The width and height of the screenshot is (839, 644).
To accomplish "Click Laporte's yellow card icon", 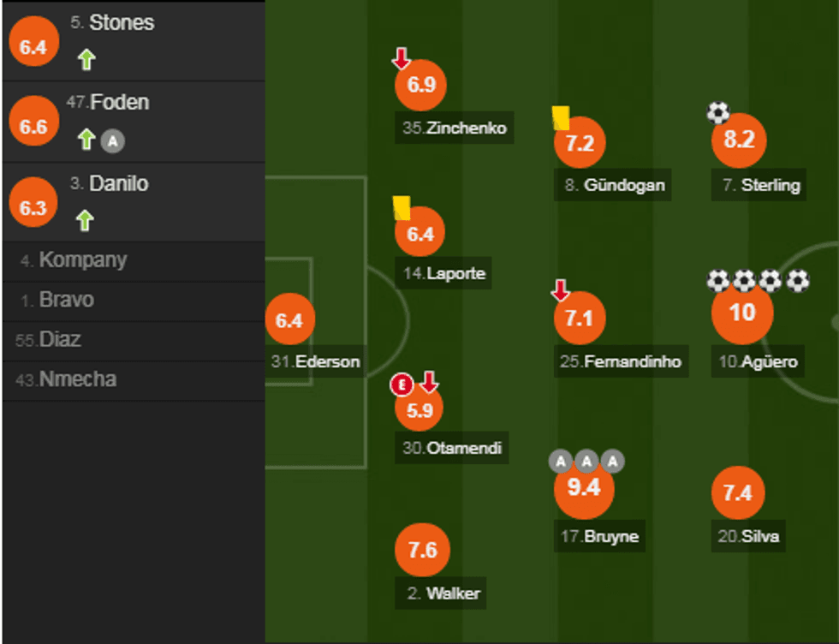I will [x=402, y=208].
